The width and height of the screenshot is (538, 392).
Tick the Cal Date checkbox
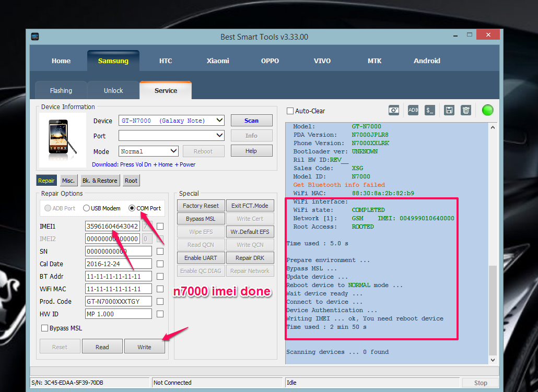tap(160, 264)
